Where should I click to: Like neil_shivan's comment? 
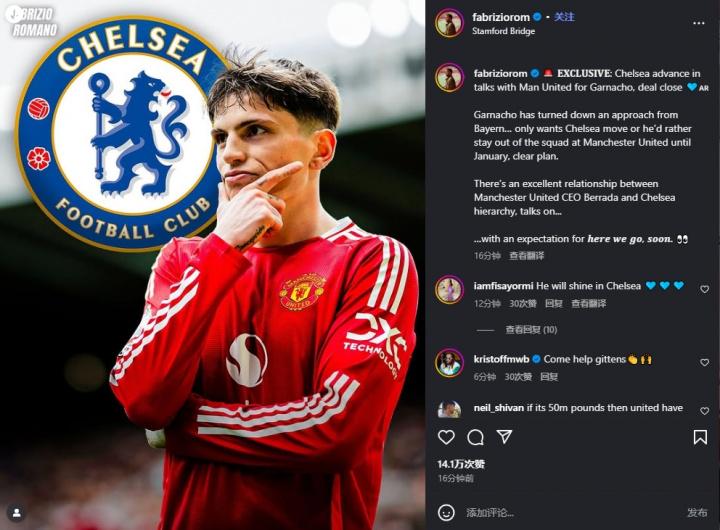coord(704,411)
